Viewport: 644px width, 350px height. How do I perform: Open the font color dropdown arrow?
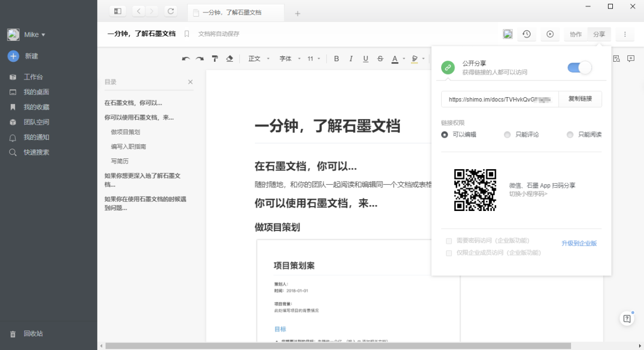click(x=404, y=59)
